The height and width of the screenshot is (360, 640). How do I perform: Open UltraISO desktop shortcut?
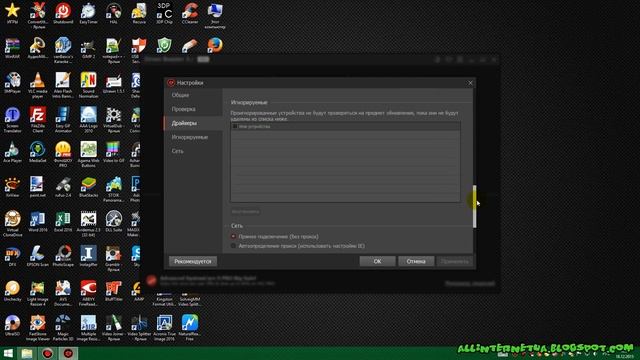click(x=12, y=326)
